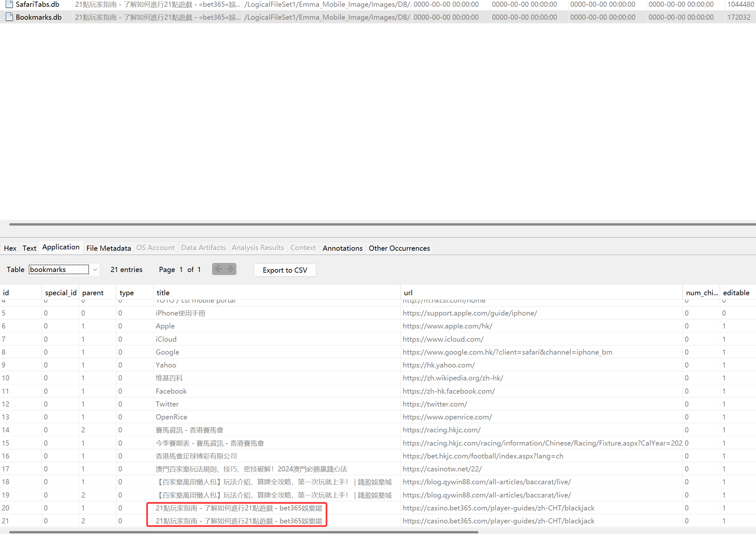
Task: Sort by the url column header
Action: pos(542,293)
